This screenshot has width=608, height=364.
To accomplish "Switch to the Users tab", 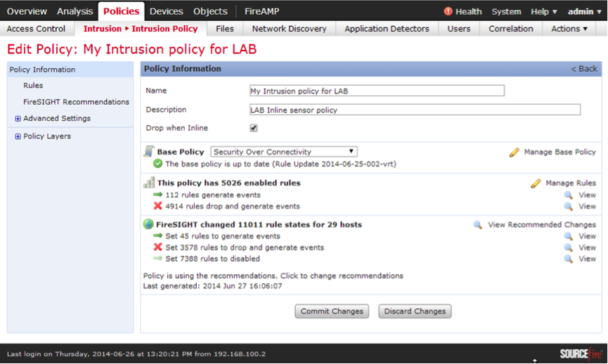I will coord(459,29).
